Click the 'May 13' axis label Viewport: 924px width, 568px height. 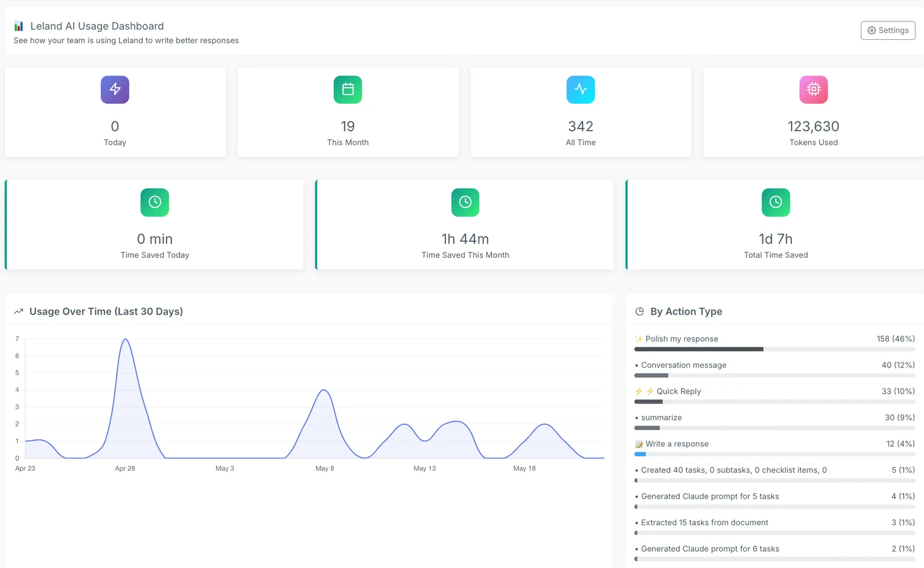tap(424, 469)
